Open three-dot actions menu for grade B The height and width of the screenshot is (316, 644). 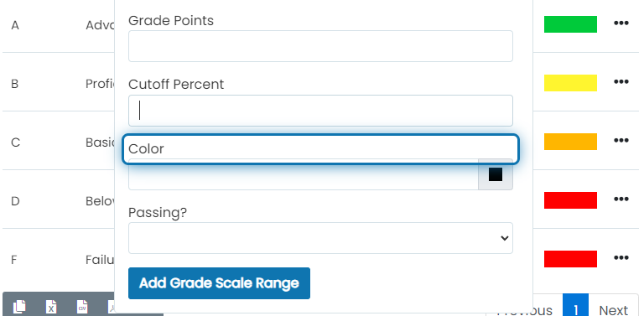621,81
